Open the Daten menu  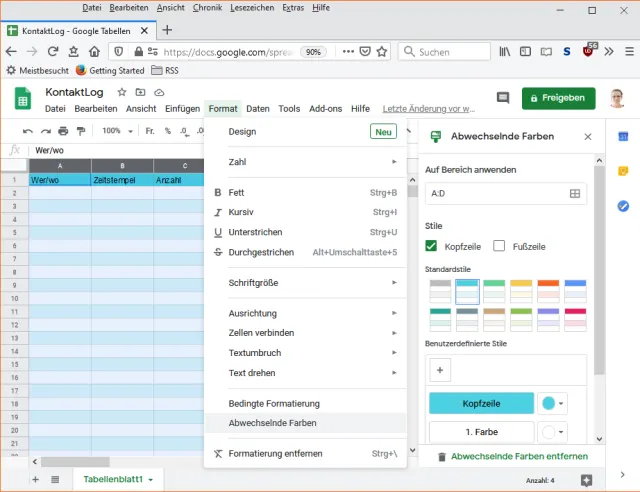click(258, 108)
